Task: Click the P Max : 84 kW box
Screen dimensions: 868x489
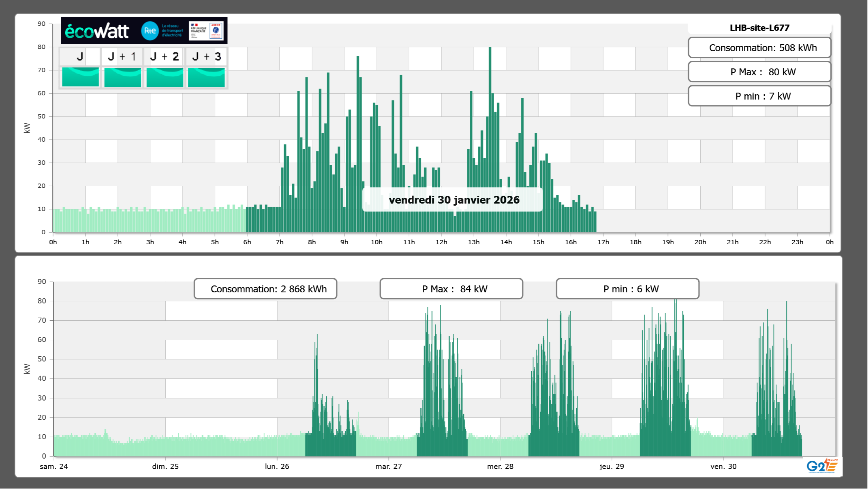Action: 451,289
